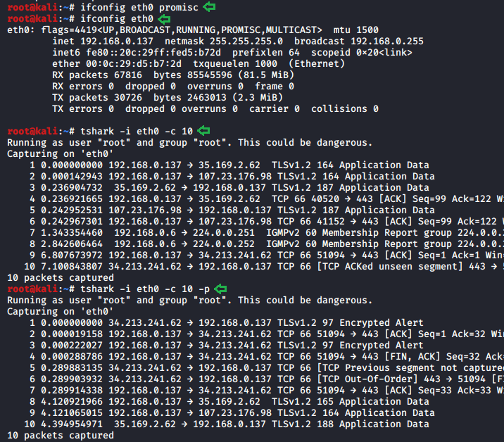The image size is (504, 442).
Task: Click the green arrow beside 'ifconfig eth0' command
Action: tap(164, 19)
